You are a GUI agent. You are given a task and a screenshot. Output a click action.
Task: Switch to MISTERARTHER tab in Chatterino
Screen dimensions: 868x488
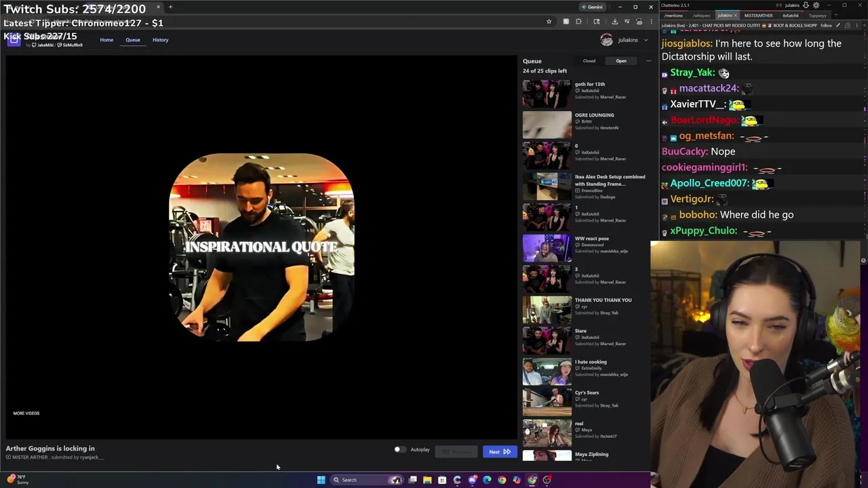[758, 15]
